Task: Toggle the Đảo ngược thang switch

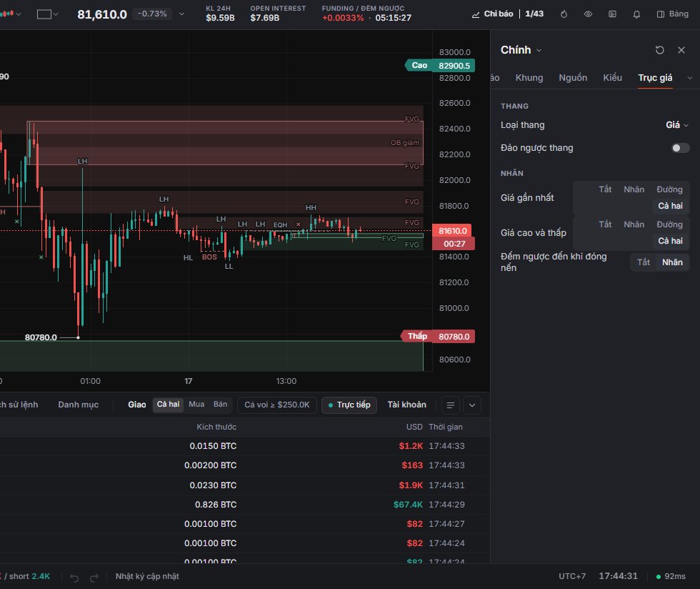Action: coord(680,148)
